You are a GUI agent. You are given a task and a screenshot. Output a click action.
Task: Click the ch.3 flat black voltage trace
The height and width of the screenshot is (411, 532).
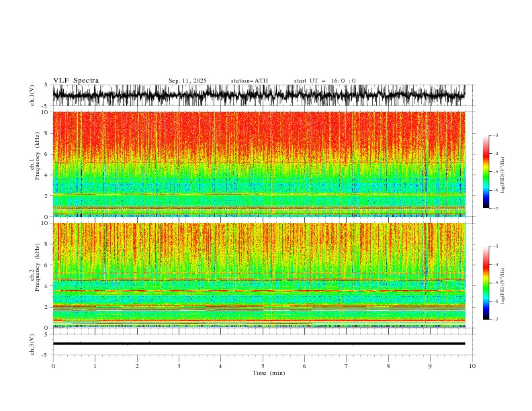[x=259, y=344]
